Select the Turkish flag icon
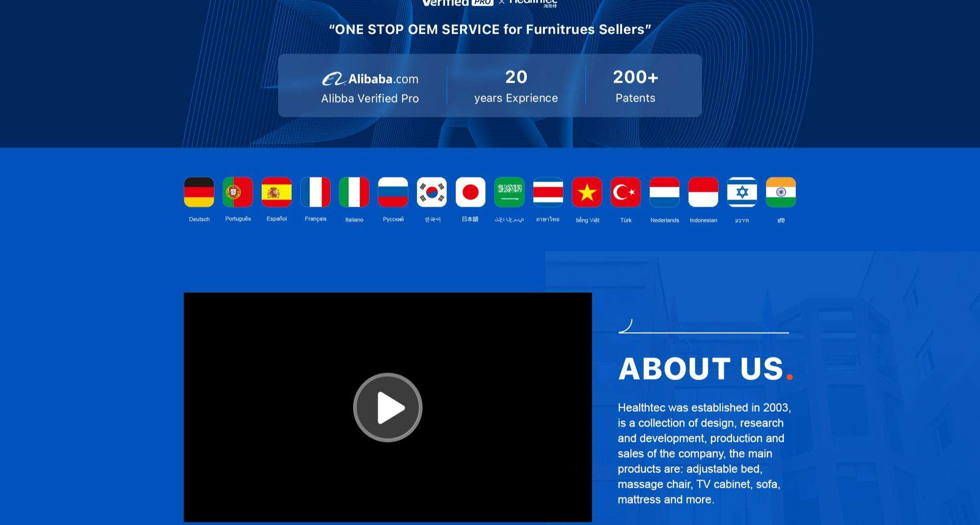The width and height of the screenshot is (980, 525). pyautogui.click(x=626, y=192)
